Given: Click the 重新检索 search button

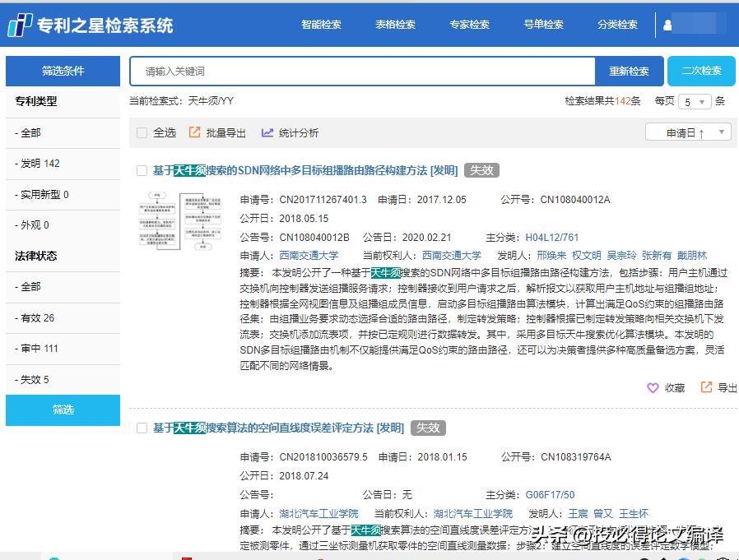Looking at the screenshot, I should [x=630, y=72].
